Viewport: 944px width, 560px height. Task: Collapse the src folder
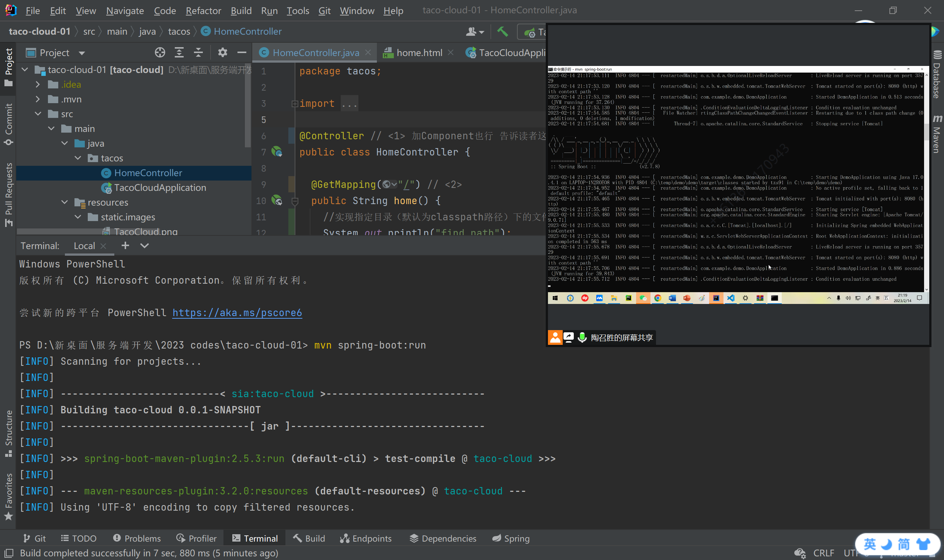(x=38, y=114)
